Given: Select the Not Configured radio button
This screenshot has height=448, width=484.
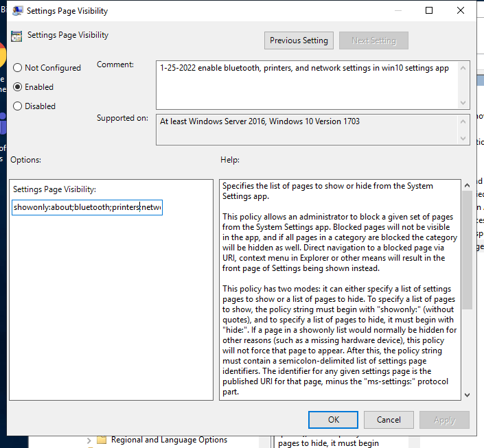Looking at the screenshot, I should [x=18, y=68].
